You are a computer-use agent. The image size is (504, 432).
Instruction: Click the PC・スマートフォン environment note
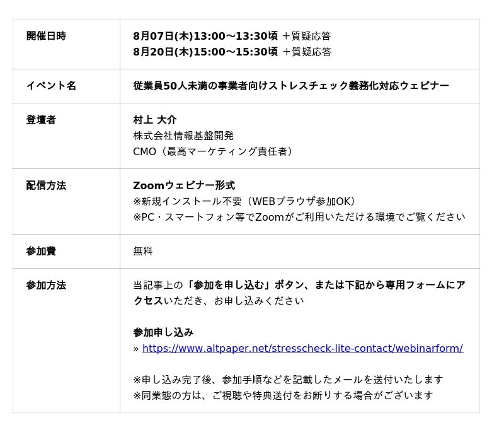click(x=299, y=217)
